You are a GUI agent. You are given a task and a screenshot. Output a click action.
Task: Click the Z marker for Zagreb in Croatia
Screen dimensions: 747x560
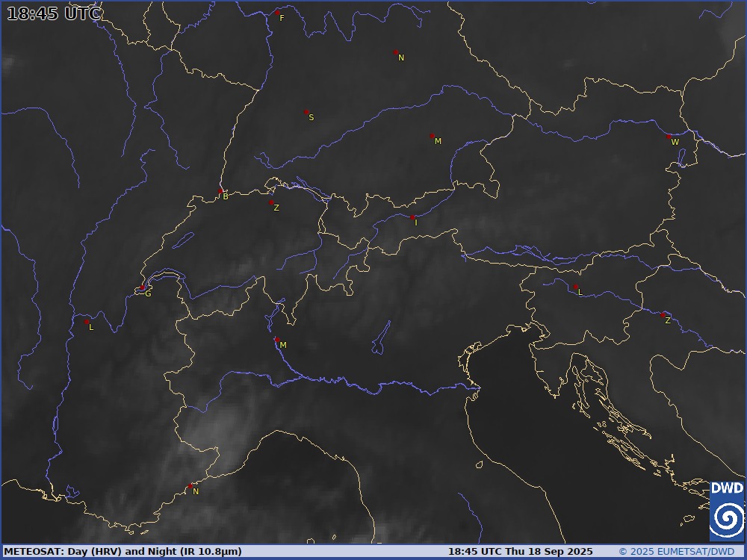(x=663, y=315)
